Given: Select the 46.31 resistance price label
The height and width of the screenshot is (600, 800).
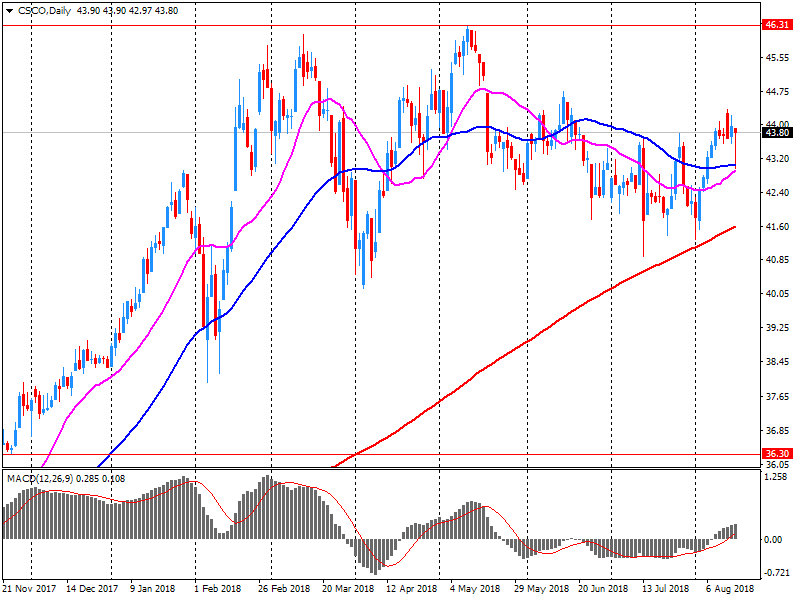Looking at the screenshot, I should 777,24.
